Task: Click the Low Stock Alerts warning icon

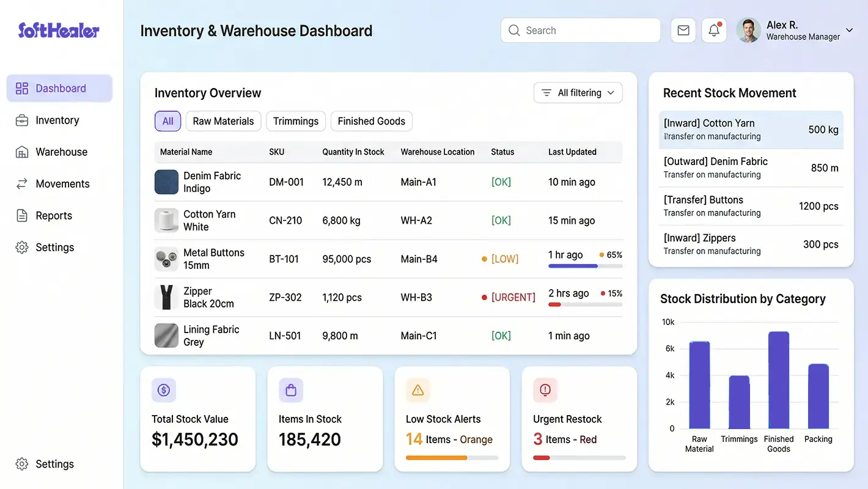Action: click(417, 390)
